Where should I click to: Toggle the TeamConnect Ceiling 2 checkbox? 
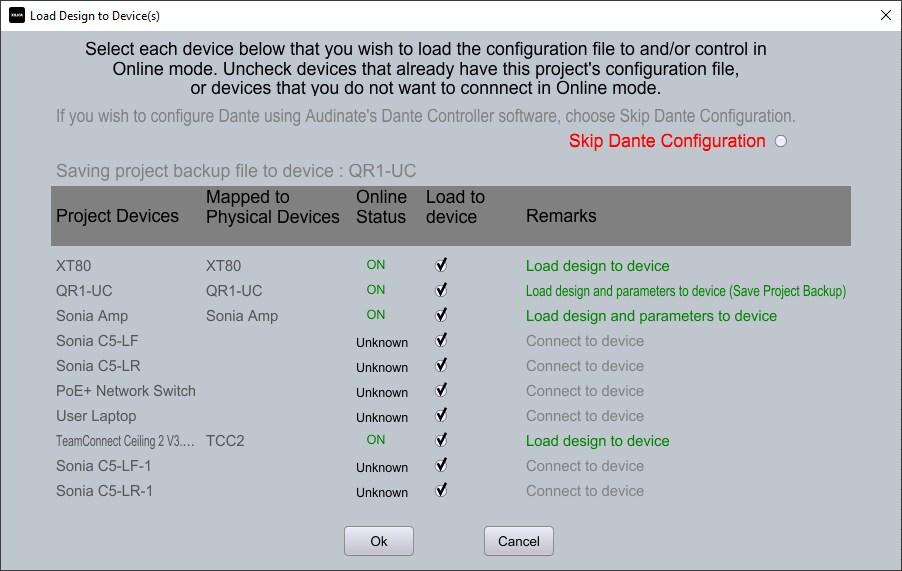441,440
